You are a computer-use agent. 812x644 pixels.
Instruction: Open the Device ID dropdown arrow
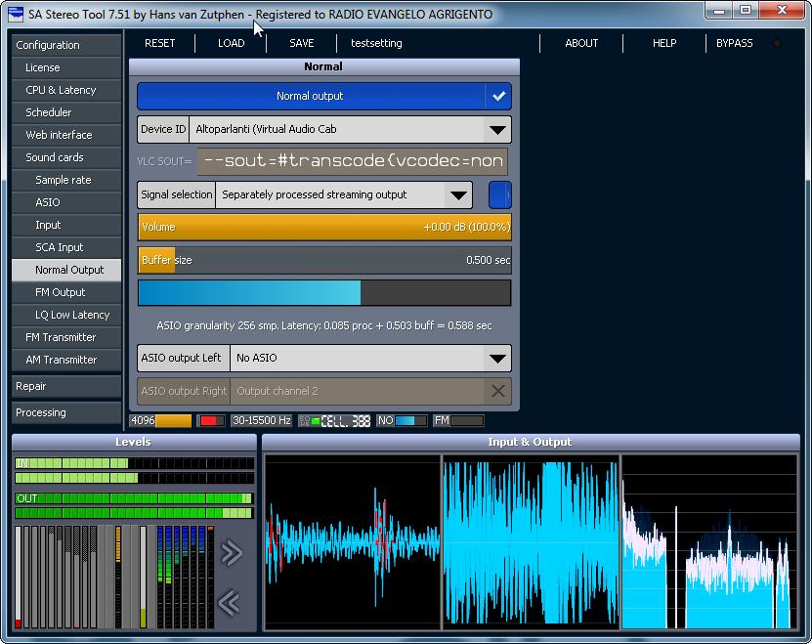[x=497, y=130]
